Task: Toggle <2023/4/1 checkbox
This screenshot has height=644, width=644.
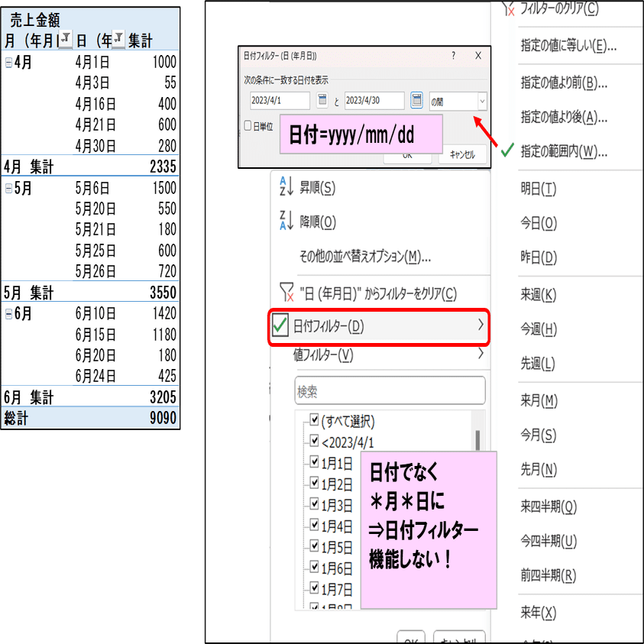Action: [314, 441]
